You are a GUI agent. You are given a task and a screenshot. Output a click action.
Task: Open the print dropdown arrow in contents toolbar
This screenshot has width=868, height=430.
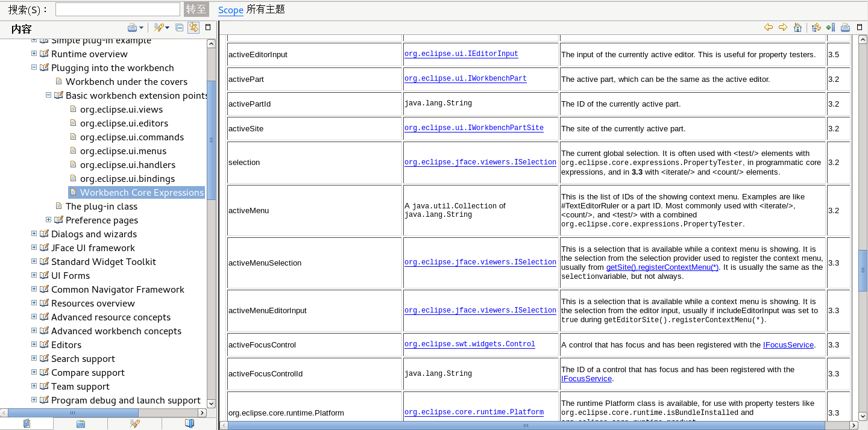pos(142,28)
